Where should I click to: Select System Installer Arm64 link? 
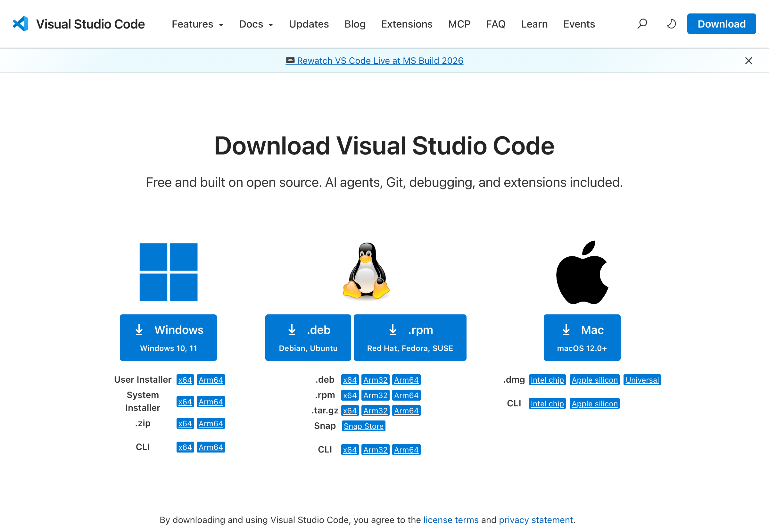pos(211,402)
